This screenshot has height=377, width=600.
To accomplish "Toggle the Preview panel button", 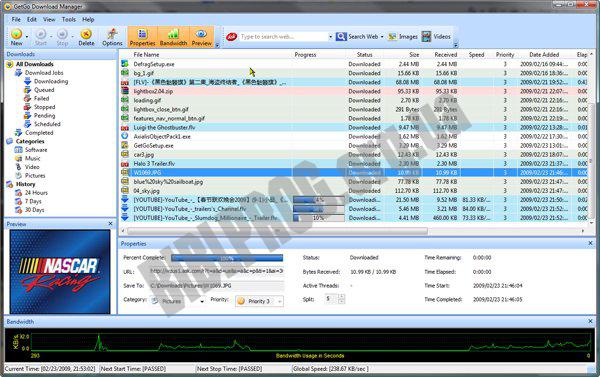I will tap(202, 37).
